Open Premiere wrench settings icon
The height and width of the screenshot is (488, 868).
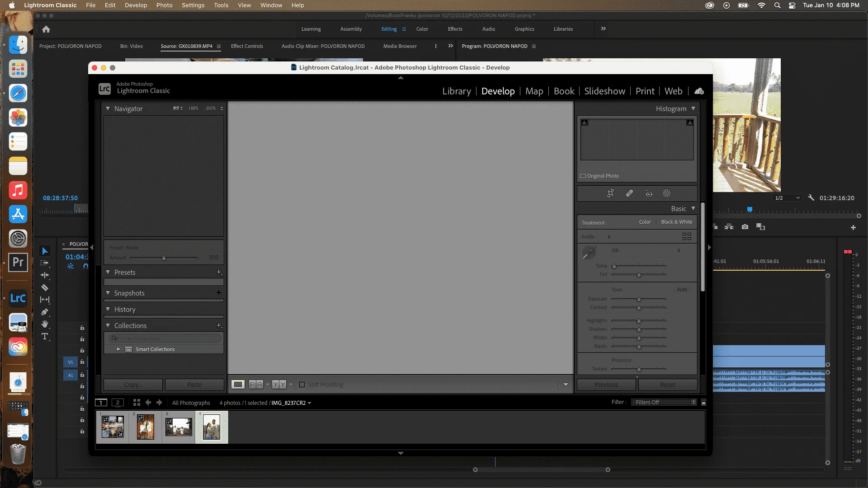click(x=811, y=197)
